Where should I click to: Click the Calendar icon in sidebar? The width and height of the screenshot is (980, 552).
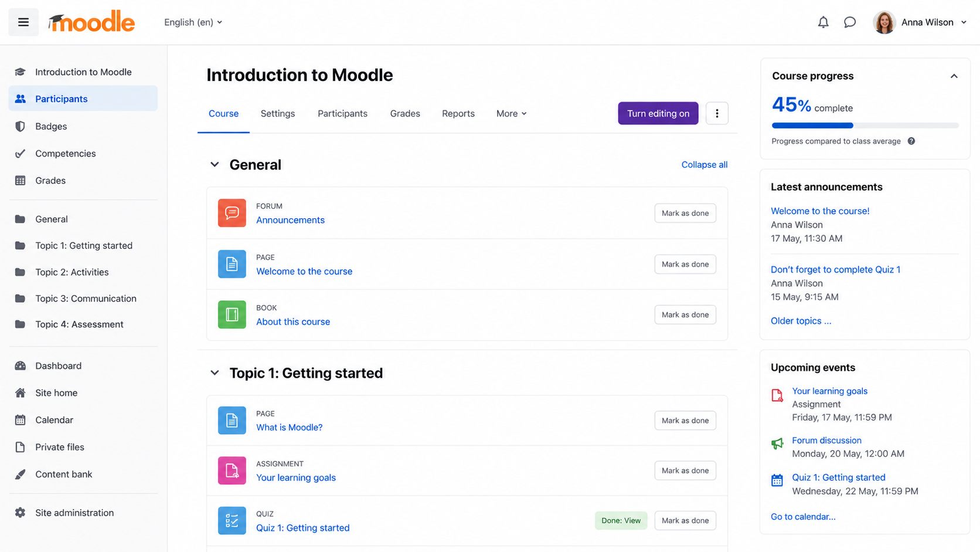pos(20,420)
